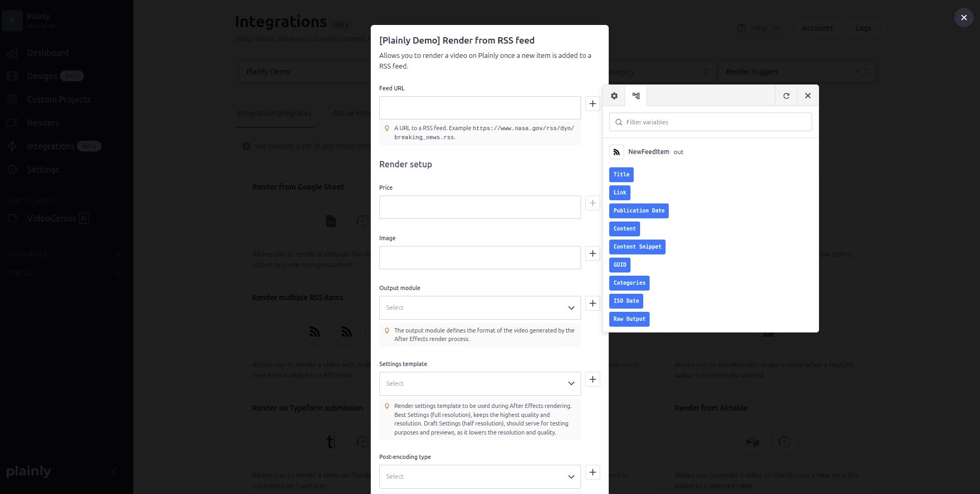Insert the ISO Date variable
The height and width of the screenshot is (494, 980).
click(x=626, y=301)
